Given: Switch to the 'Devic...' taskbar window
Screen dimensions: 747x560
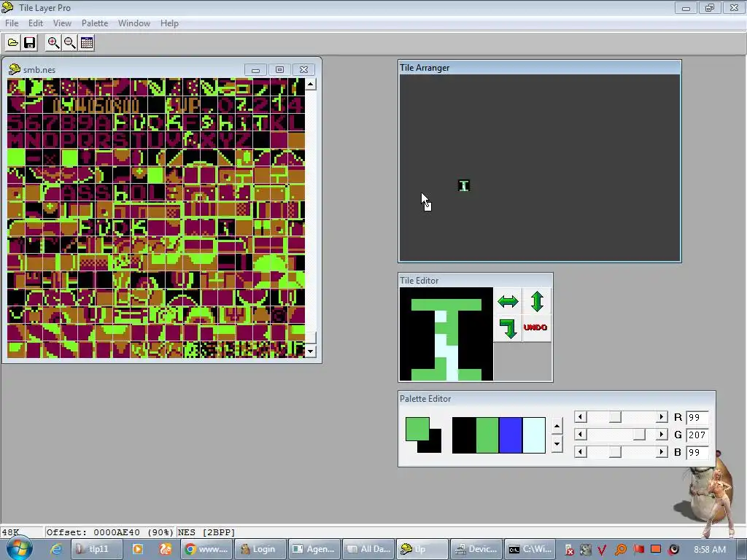Looking at the screenshot, I should (477, 549).
